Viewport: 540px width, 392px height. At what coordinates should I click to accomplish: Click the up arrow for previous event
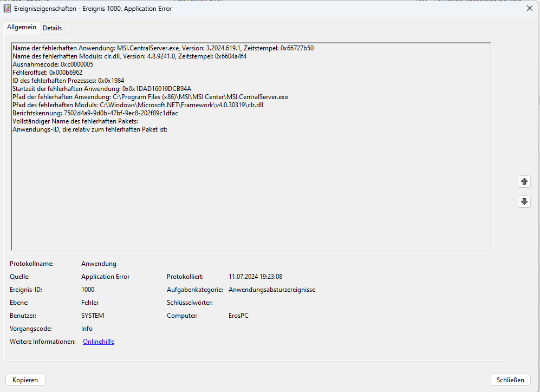pos(524,181)
